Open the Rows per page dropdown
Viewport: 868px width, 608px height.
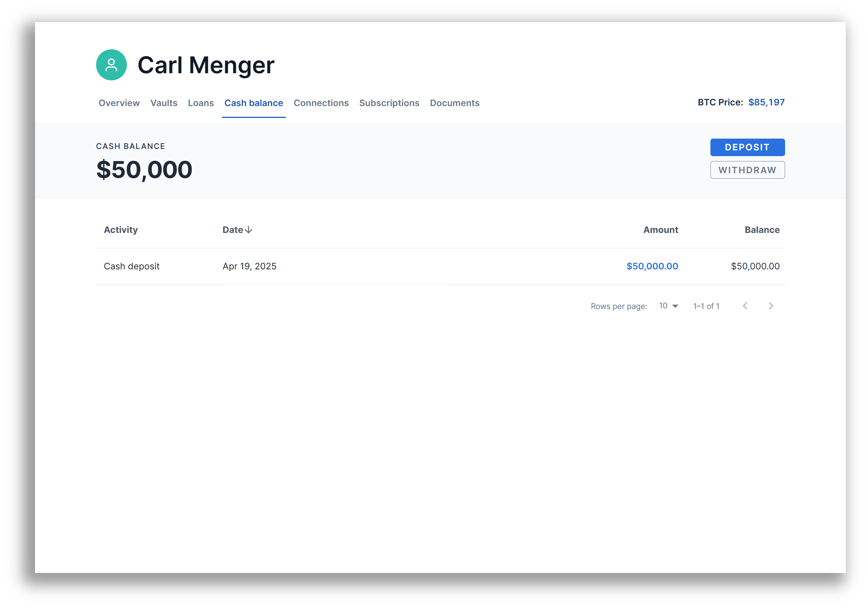click(668, 306)
